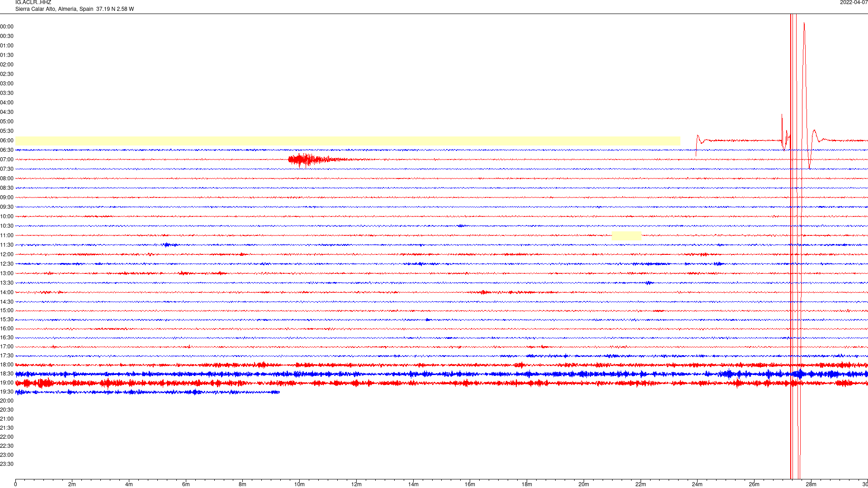Click the 26m axis tick label
The height and width of the screenshot is (488, 868).
[754, 484]
